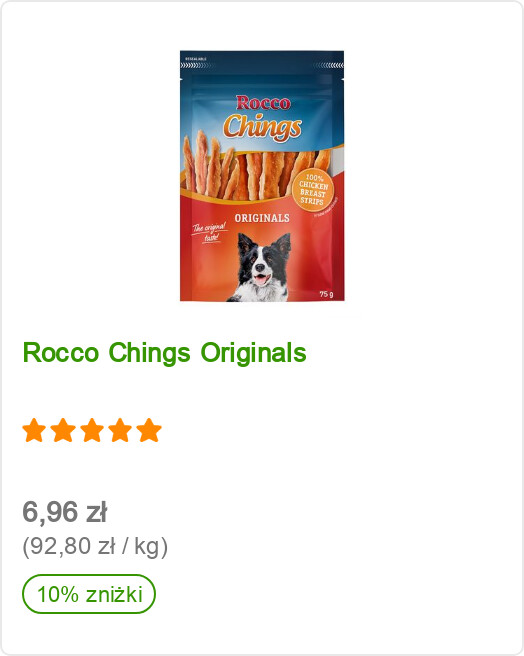Click the Chings brand lettering on package
Viewport: 524px width, 656px height.
point(262,126)
